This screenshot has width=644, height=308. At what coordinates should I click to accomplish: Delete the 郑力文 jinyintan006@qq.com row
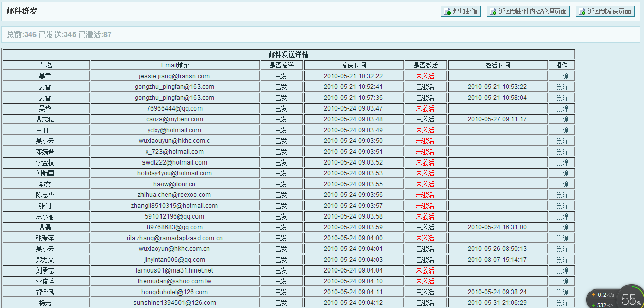tap(562, 260)
